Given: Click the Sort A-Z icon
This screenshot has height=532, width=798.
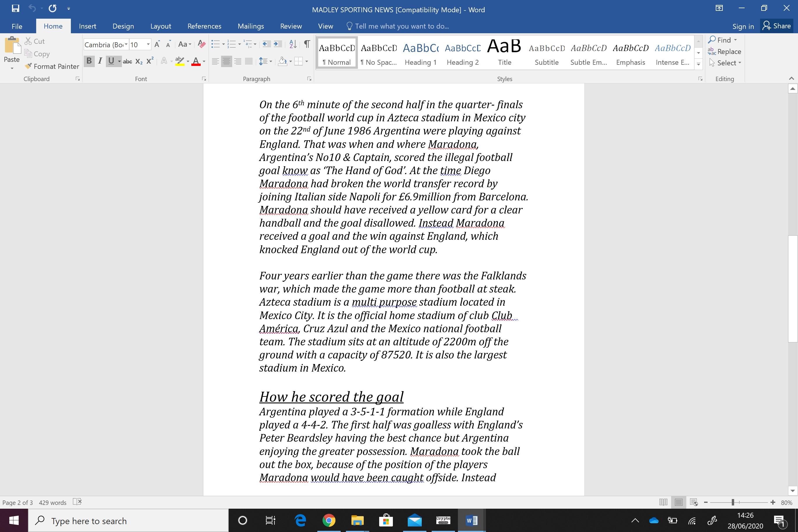Looking at the screenshot, I should [x=293, y=44].
